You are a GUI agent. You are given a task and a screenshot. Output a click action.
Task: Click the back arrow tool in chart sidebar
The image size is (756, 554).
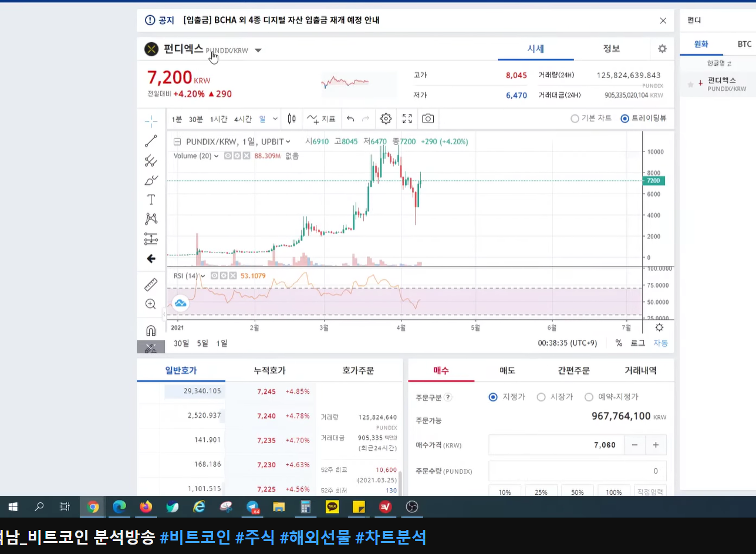[151, 259]
